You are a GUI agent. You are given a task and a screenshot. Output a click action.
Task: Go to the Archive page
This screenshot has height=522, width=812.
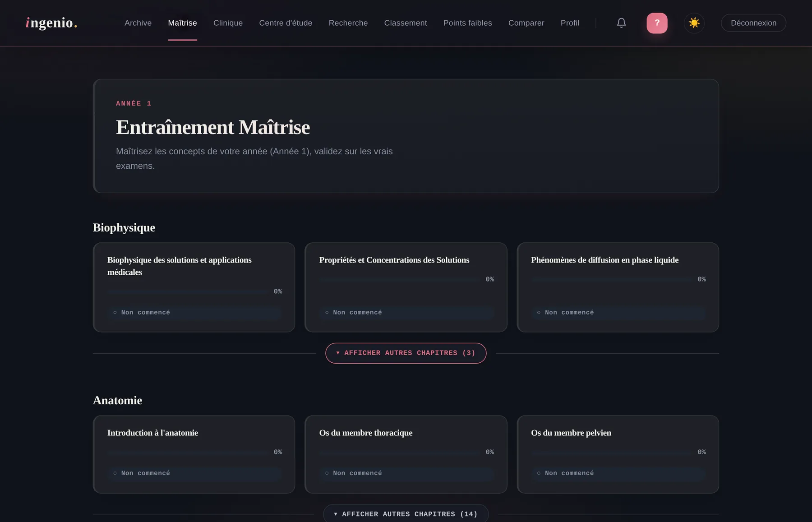[x=138, y=23]
